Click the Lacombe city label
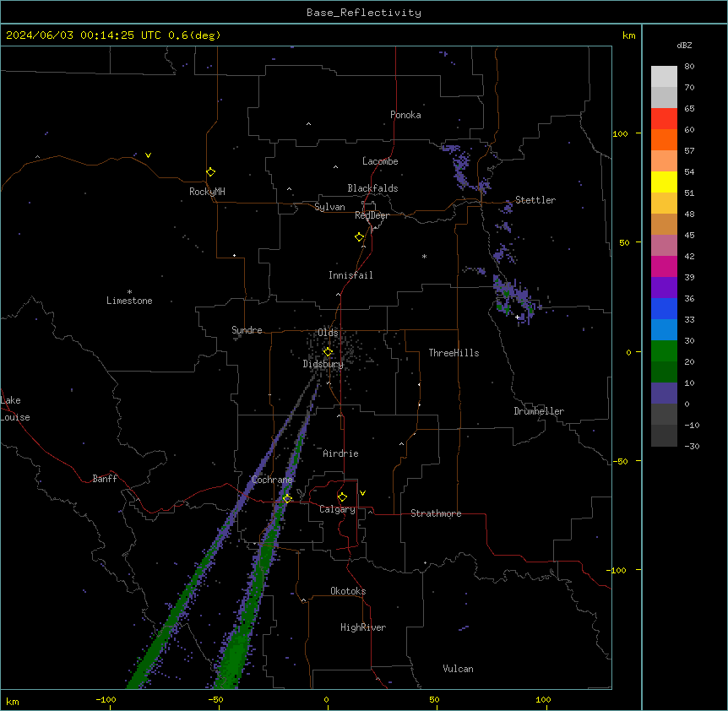The width and height of the screenshot is (728, 711). pyautogui.click(x=380, y=161)
